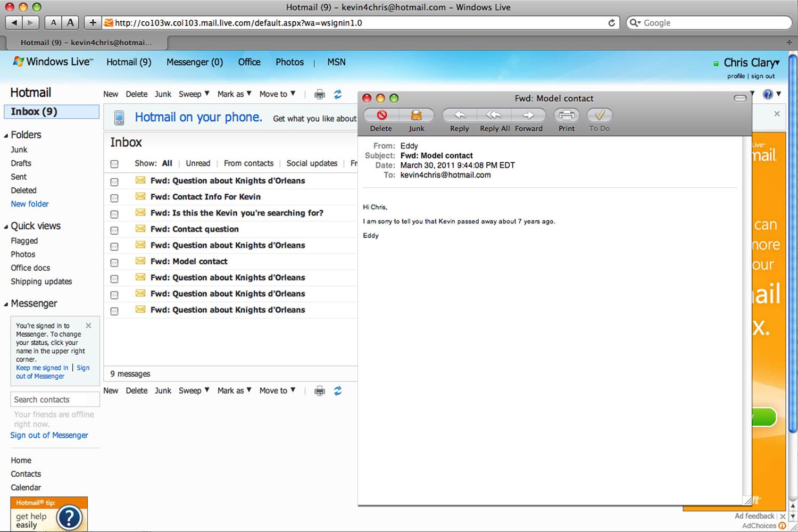Collapse the Folders section
The width and height of the screenshot is (798, 532).
click(6, 136)
